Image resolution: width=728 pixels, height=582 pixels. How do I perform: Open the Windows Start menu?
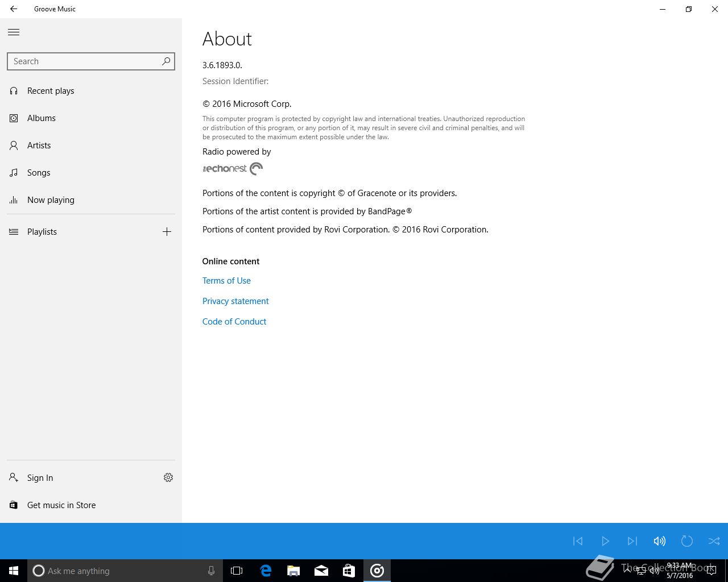point(14,571)
